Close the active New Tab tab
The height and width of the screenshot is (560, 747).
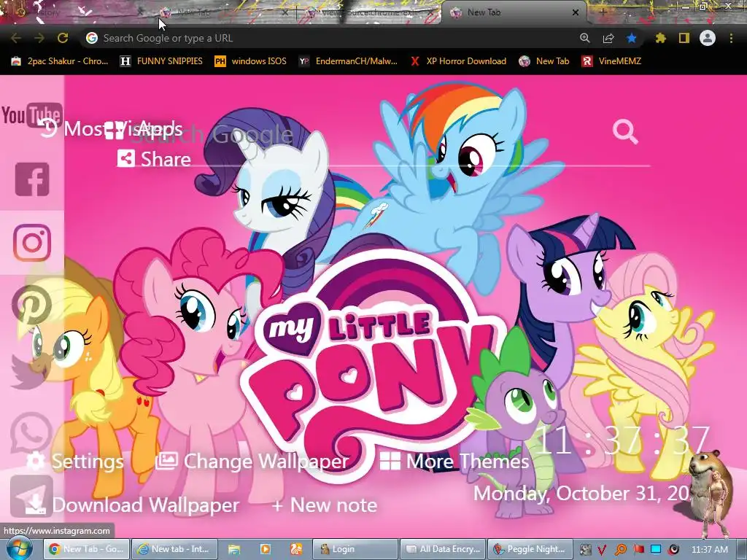[x=576, y=12]
